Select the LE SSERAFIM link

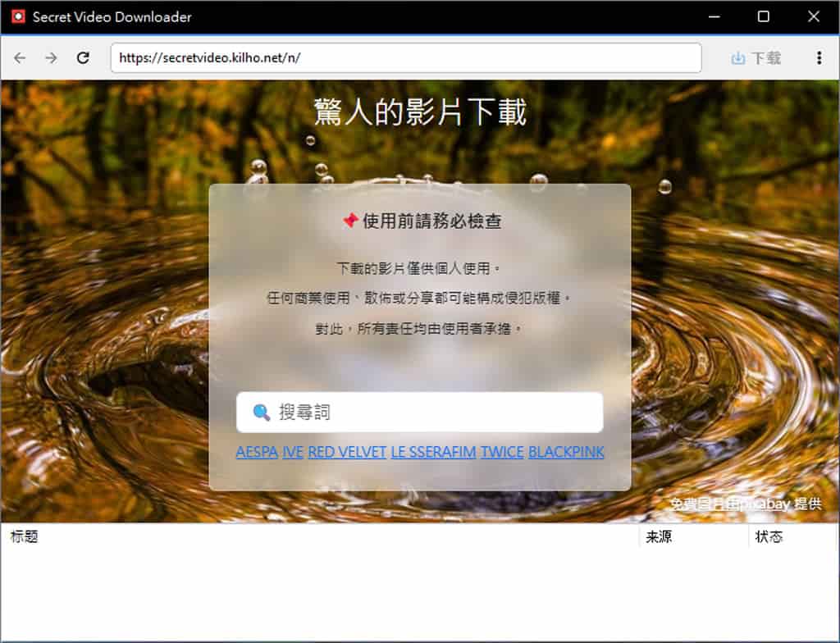[433, 452]
